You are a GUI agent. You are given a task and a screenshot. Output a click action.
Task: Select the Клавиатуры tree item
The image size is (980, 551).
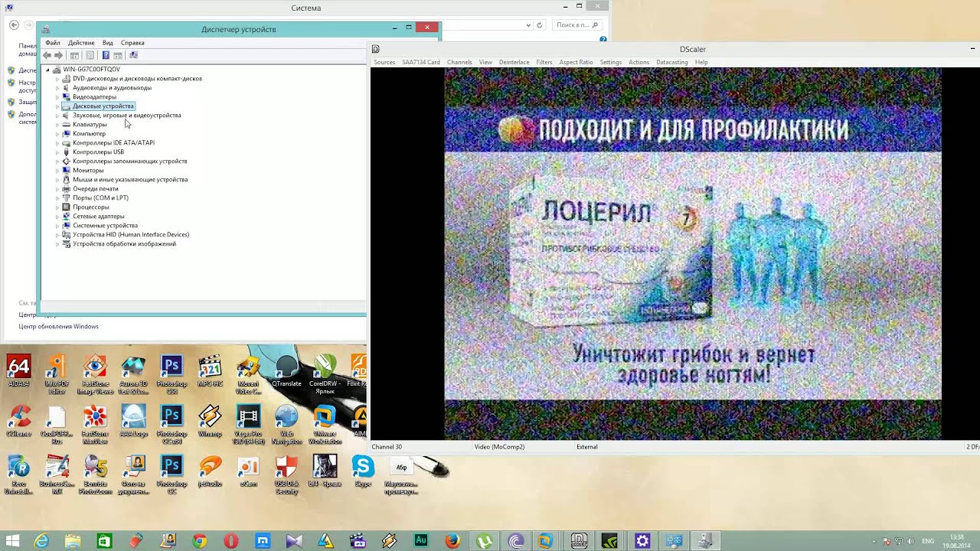click(x=90, y=125)
